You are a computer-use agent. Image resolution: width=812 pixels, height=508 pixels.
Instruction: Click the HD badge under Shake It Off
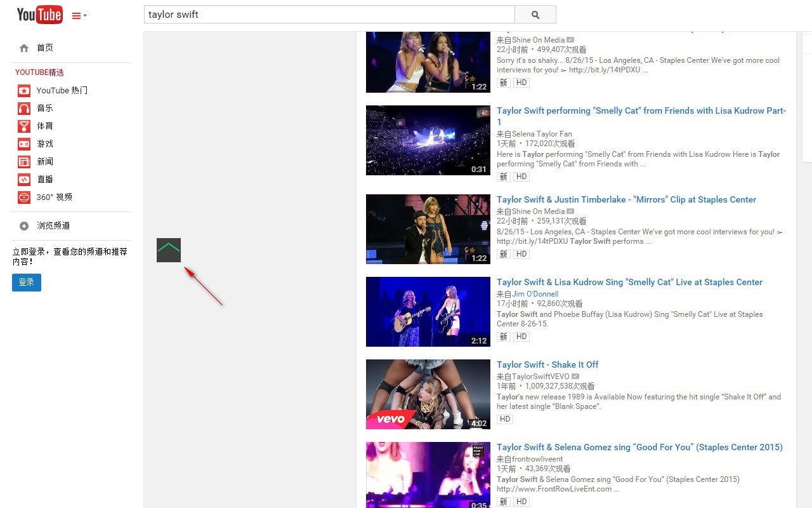pos(505,419)
